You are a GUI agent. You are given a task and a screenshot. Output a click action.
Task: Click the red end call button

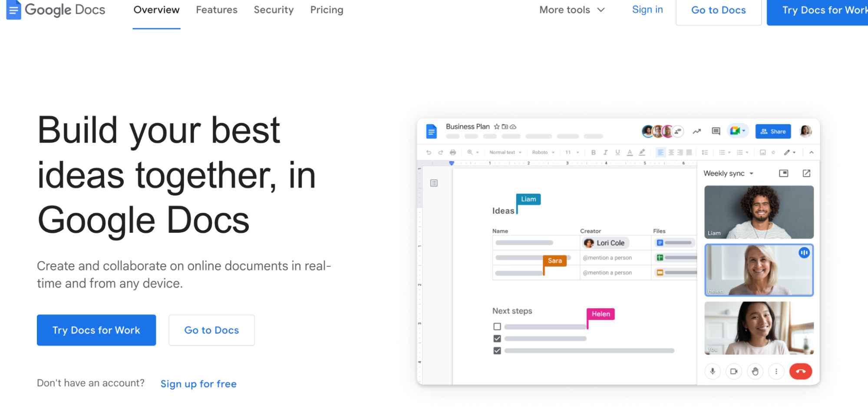[801, 371]
